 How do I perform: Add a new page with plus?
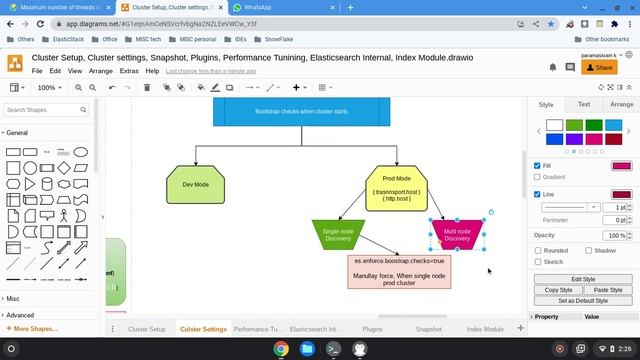point(520,328)
